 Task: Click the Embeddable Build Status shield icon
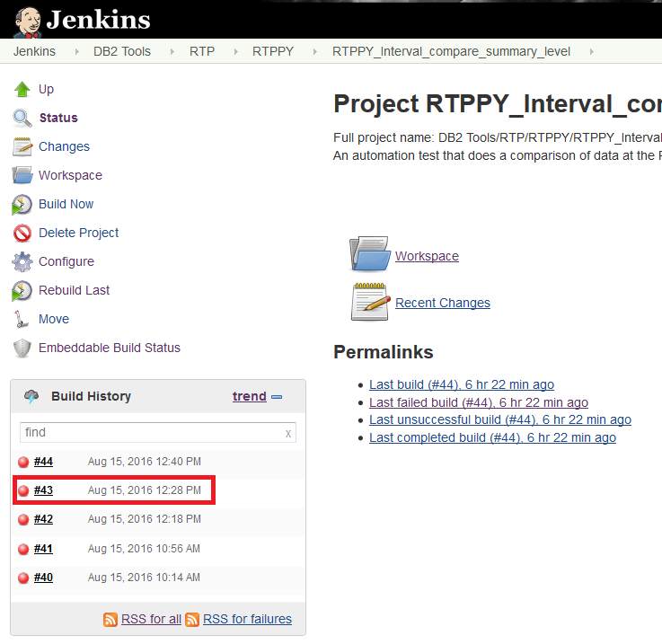pos(22,348)
